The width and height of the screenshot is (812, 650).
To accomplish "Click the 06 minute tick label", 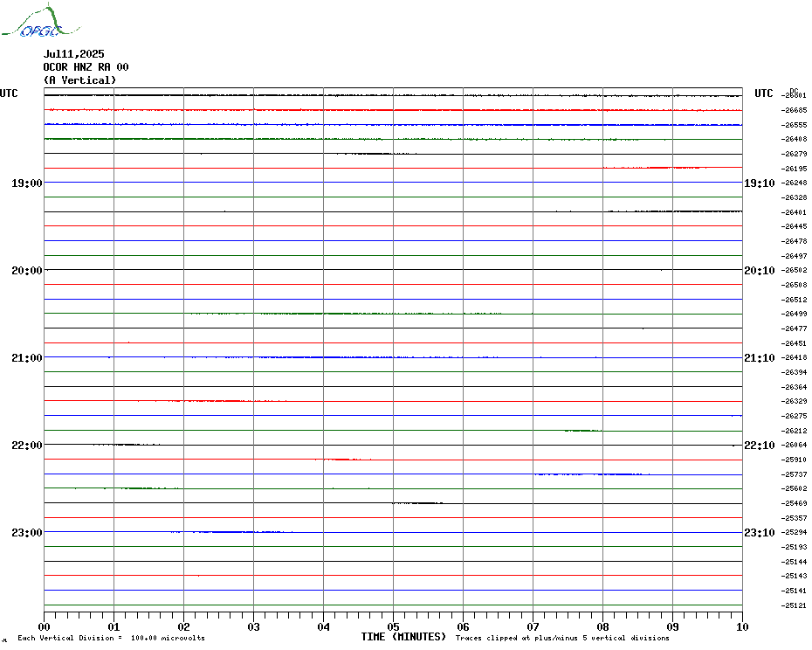I will tap(464, 626).
